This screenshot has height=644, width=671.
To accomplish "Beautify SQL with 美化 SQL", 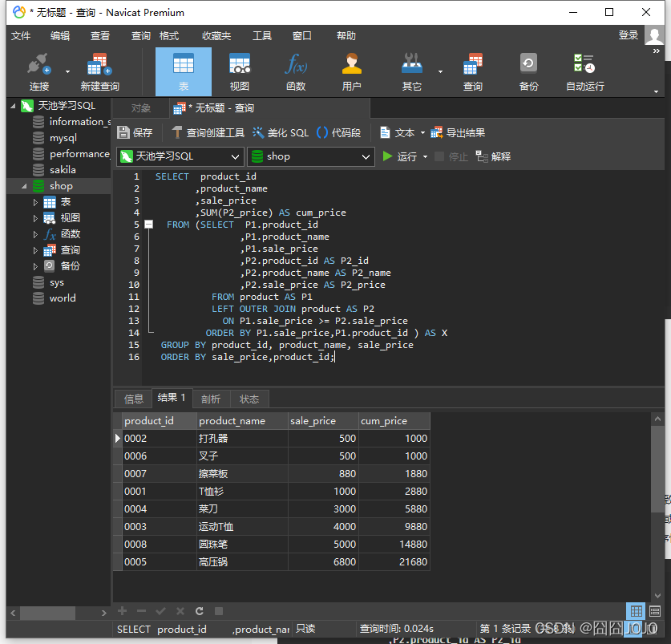I will (x=281, y=133).
